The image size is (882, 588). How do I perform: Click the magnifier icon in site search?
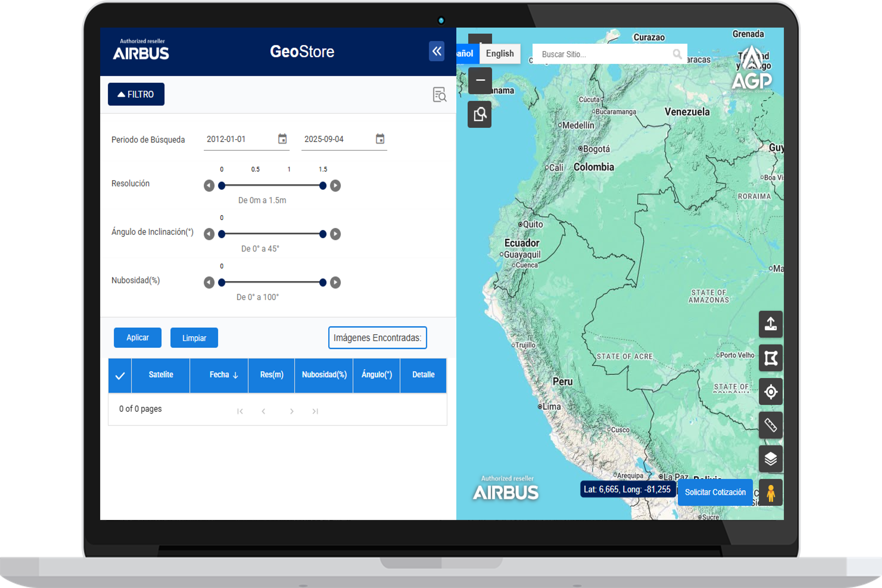pyautogui.click(x=677, y=54)
